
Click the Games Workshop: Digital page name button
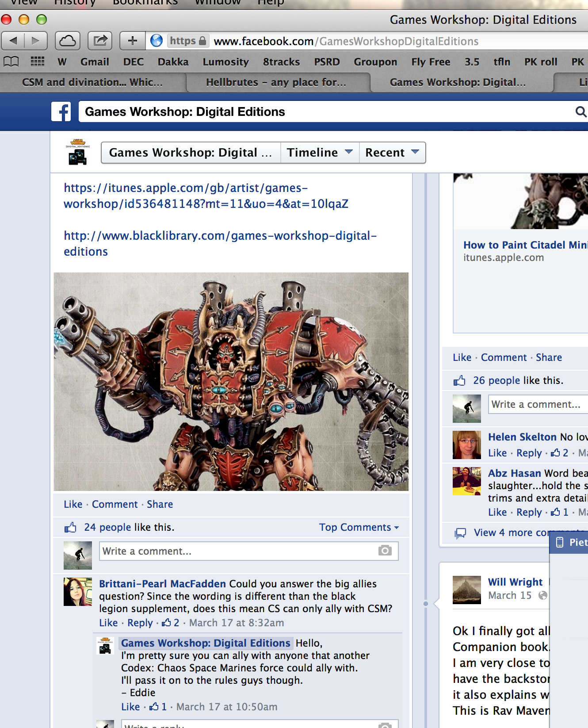coord(191,153)
